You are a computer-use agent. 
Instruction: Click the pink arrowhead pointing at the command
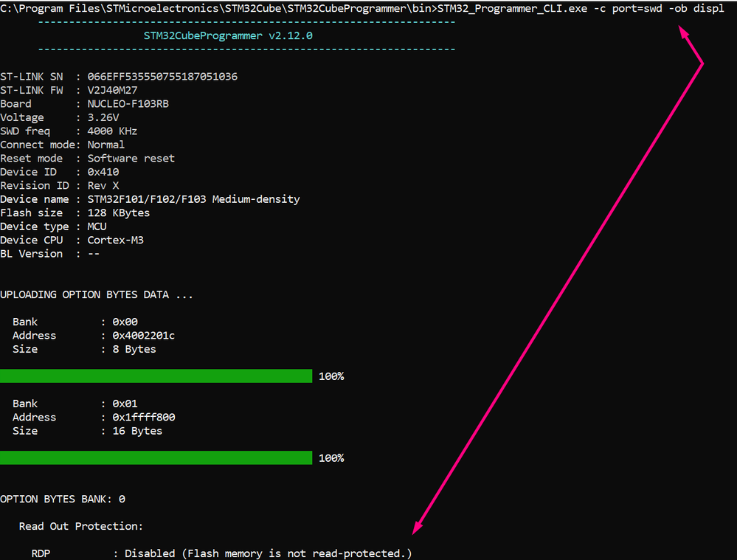(685, 33)
